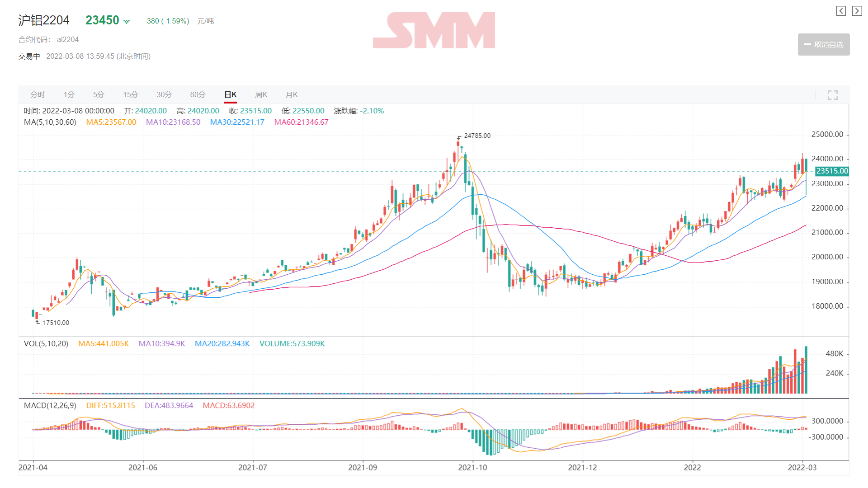Click the 2022-03 date axis label
Viewport: 868px width, 488px height.
[802, 468]
